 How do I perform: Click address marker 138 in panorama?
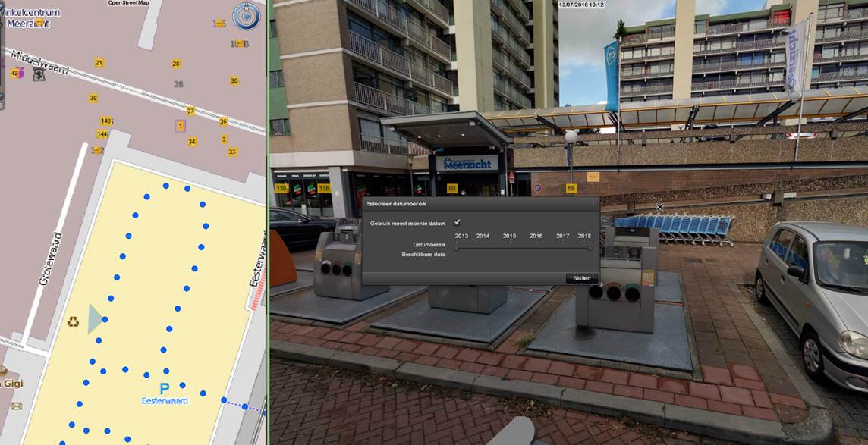(281, 189)
